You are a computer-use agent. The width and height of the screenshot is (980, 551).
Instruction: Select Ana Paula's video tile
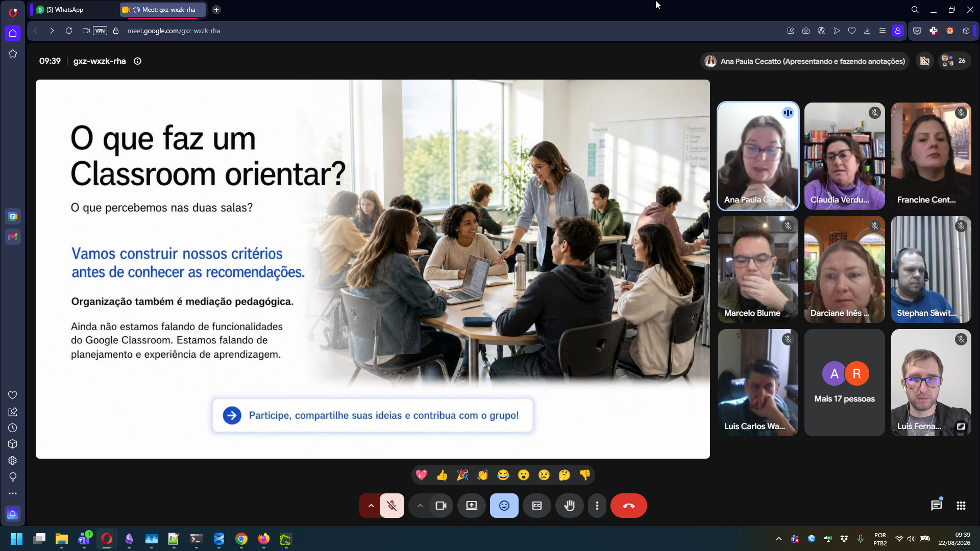point(758,156)
